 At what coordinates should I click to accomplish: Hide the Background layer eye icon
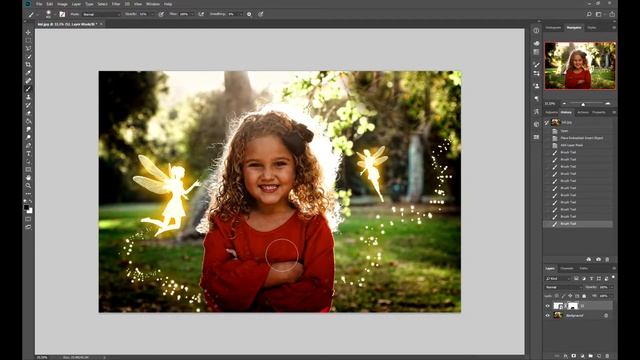point(548,315)
